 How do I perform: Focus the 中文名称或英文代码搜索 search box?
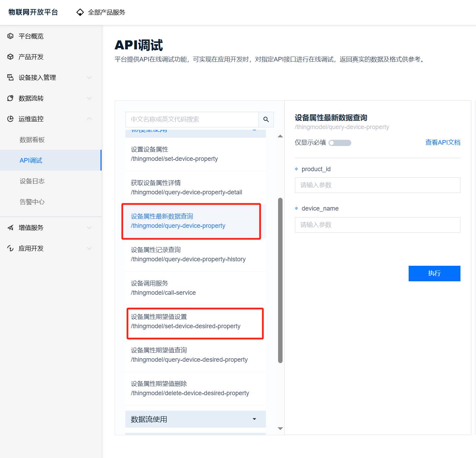pyautogui.click(x=192, y=119)
